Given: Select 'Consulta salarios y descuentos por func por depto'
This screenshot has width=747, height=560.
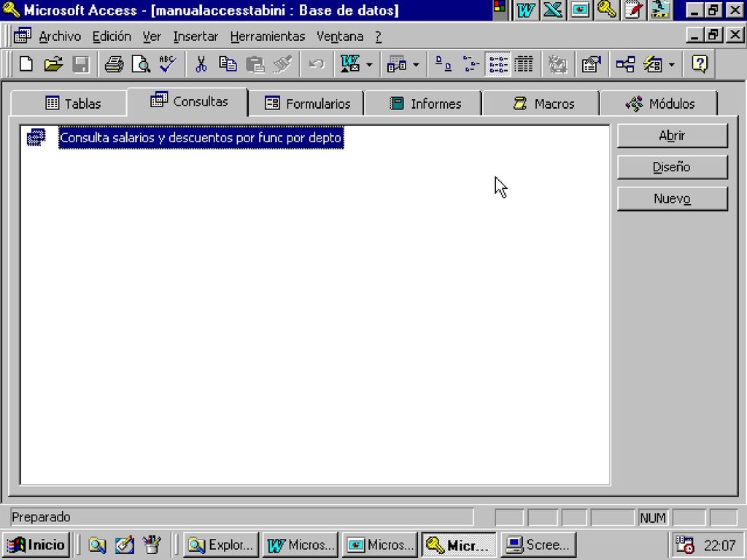Looking at the screenshot, I should [201, 138].
